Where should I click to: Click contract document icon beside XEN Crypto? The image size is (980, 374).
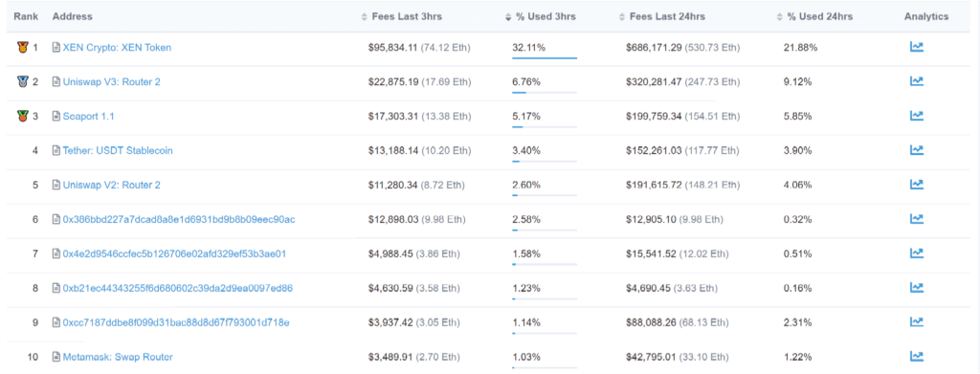pyautogui.click(x=56, y=48)
